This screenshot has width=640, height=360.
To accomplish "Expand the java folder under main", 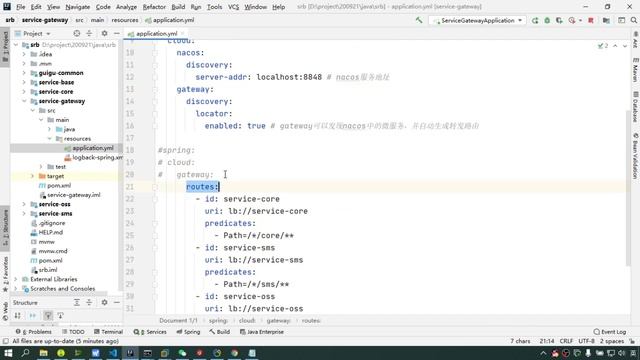I will tap(49, 129).
